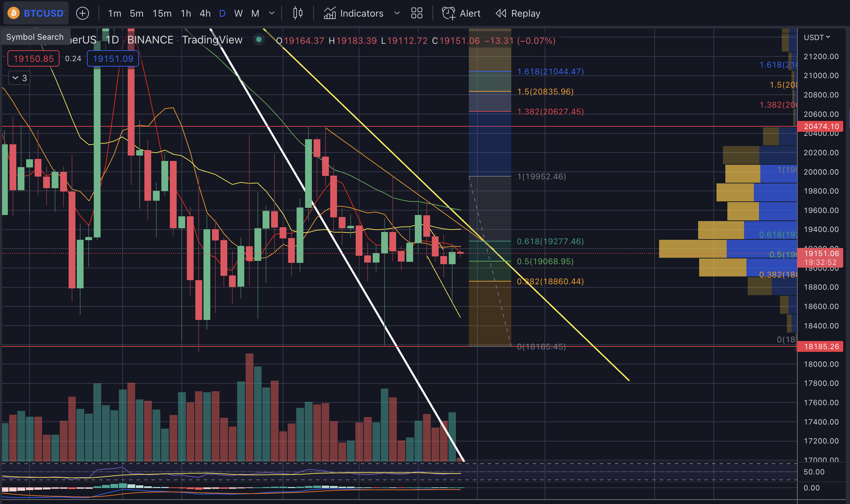Click the red sell price 19150.85 button
850x504 pixels.
33,58
